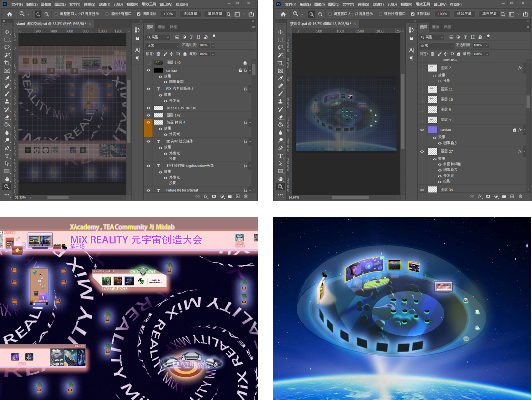This screenshot has height=400, width=532.
Task: Open the share icon in left window
Action: (251, 14)
